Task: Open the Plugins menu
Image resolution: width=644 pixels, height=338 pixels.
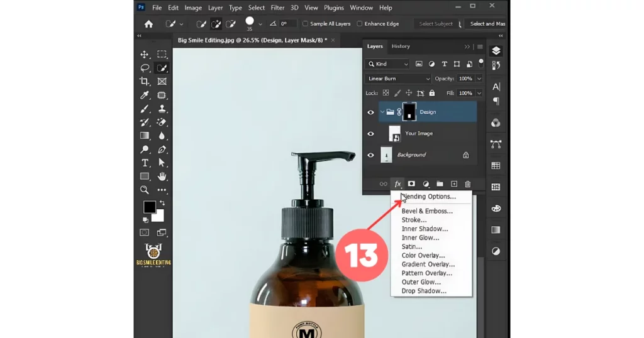Action: (334, 8)
